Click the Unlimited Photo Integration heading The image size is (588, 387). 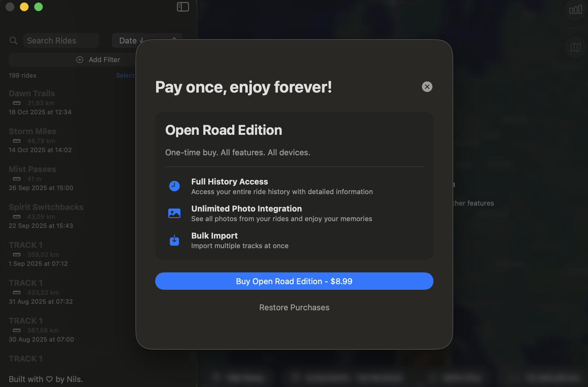pos(247,209)
